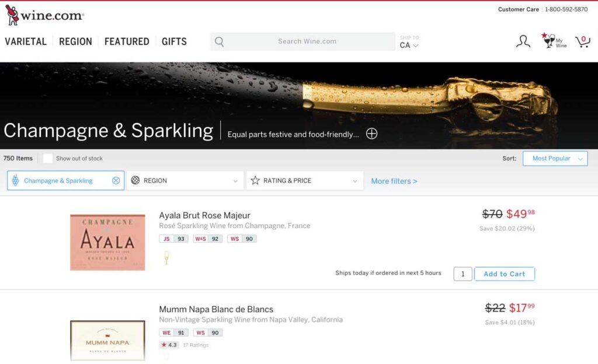Add the Ayala Brut Rose to cart
The height and width of the screenshot is (364, 598).
point(504,274)
